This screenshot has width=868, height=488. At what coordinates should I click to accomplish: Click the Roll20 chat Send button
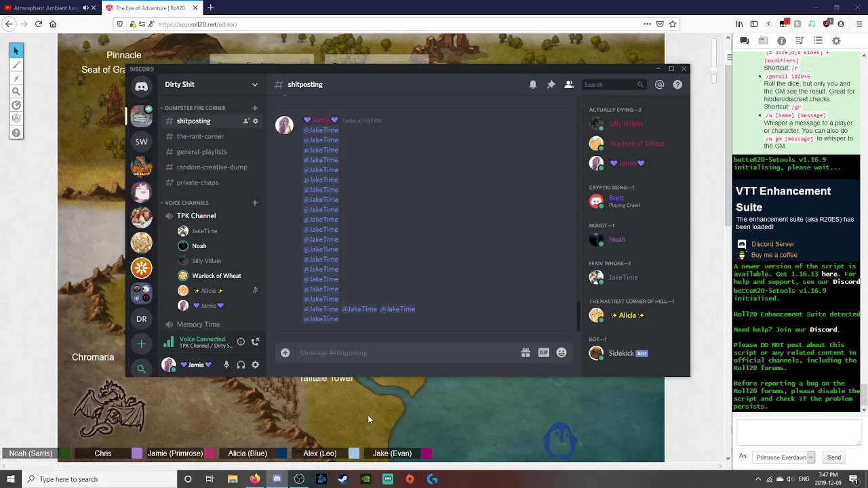pos(834,457)
